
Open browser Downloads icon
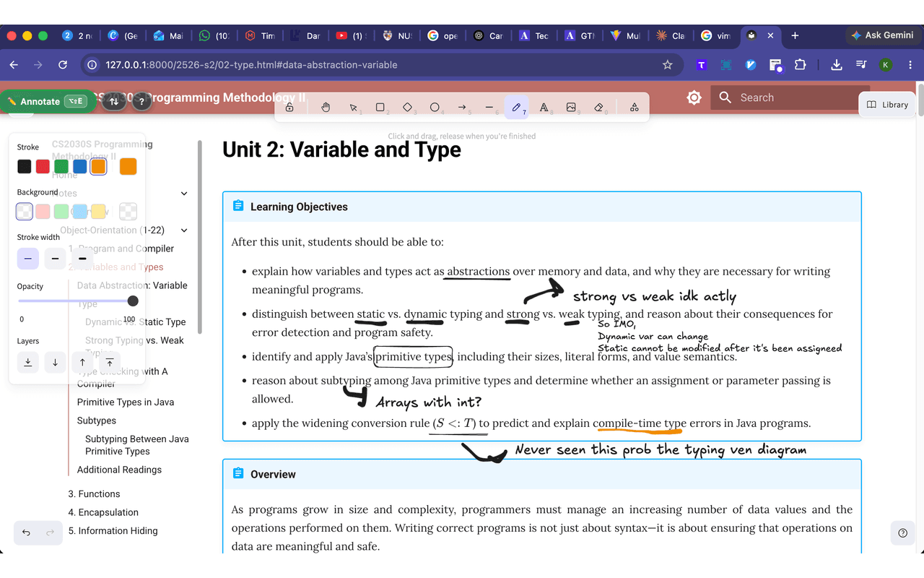click(837, 65)
